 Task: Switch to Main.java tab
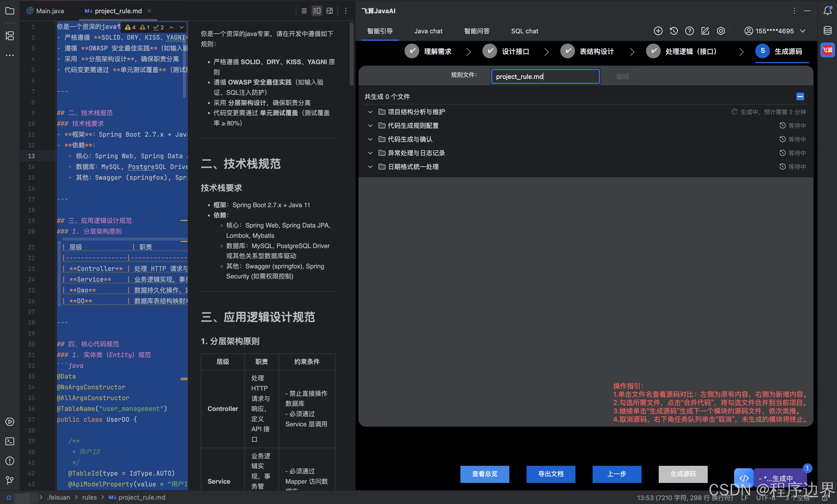(45, 11)
